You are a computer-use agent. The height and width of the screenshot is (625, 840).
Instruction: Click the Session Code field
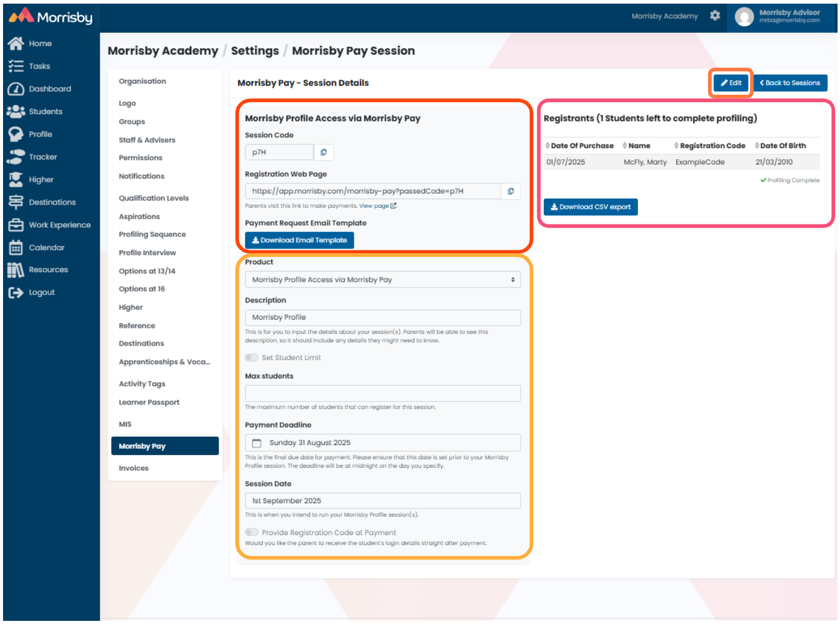[279, 152]
